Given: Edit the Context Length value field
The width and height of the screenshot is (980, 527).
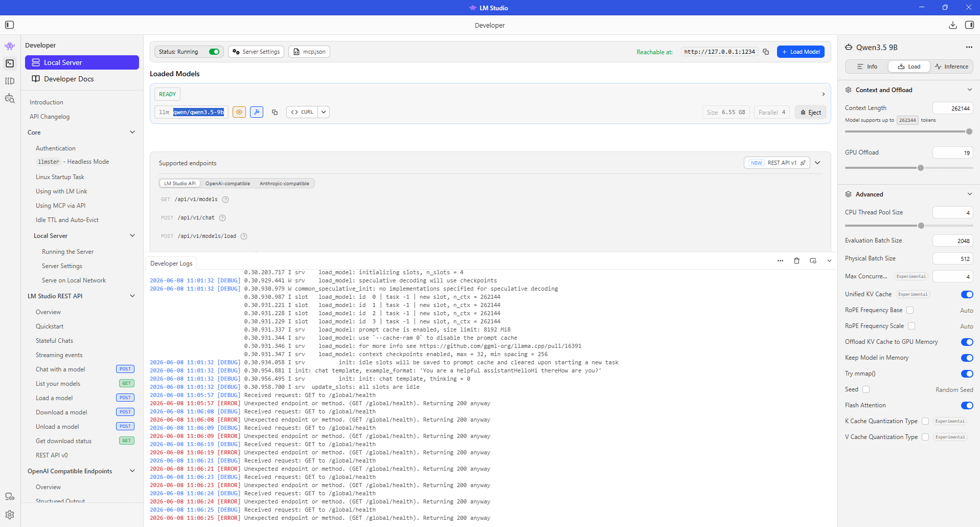Looking at the screenshot, I should pos(952,108).
